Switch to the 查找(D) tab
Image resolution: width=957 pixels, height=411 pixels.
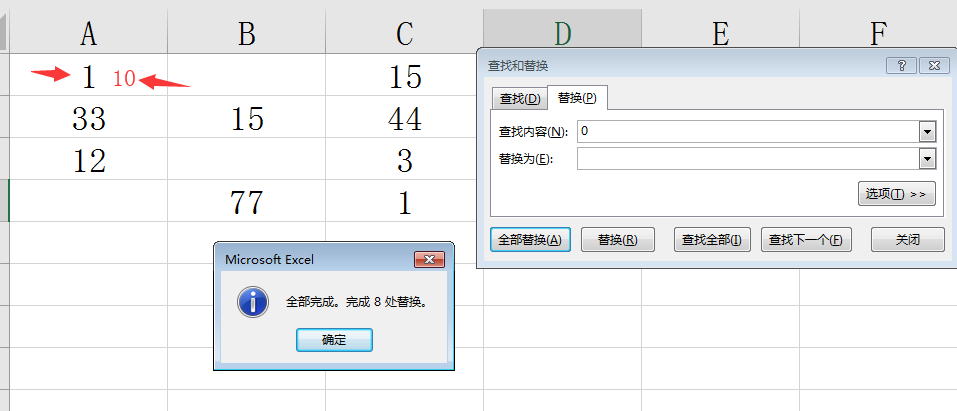(520, 98)
